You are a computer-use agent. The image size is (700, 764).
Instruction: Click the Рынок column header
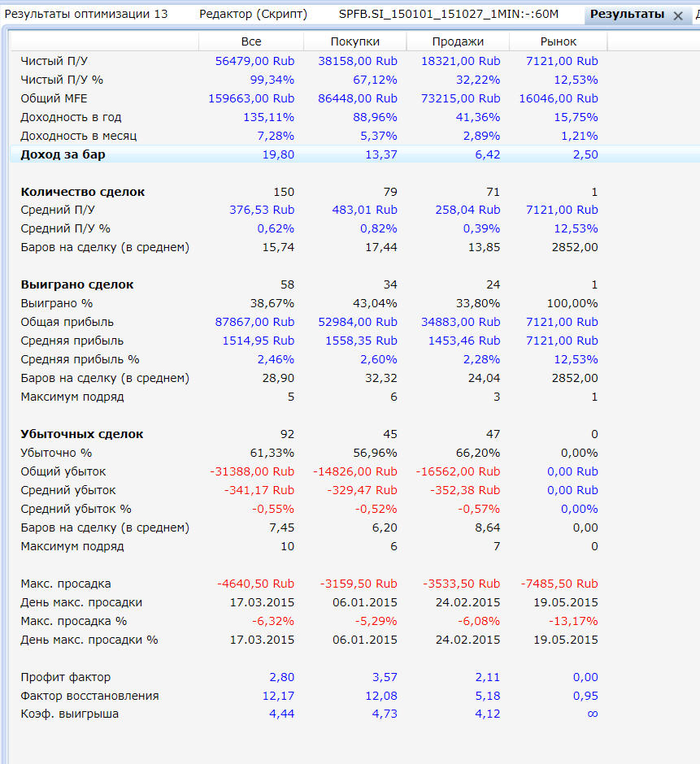pos(559,41)
